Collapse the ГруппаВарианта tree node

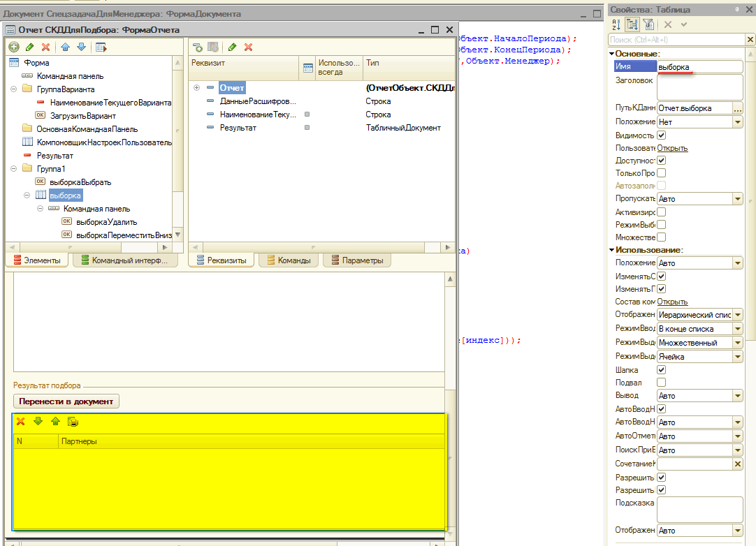pyautogui.click(x=14, y=89)
